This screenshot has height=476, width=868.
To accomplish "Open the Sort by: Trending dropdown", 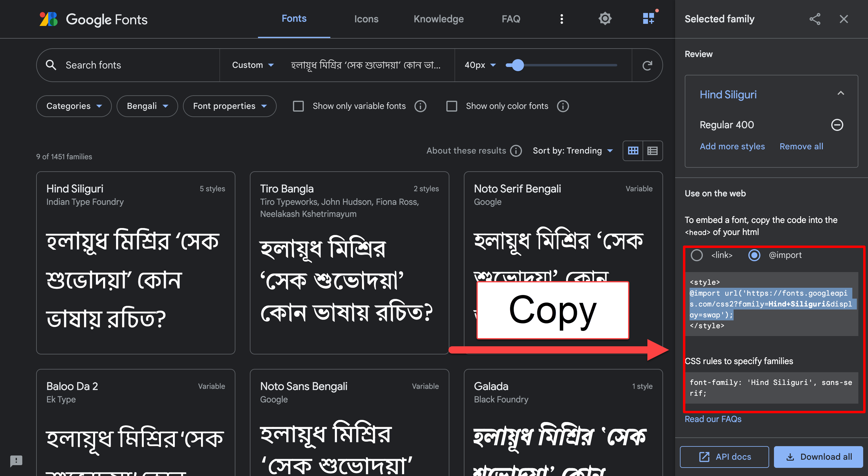I will [x=573, y=151].
